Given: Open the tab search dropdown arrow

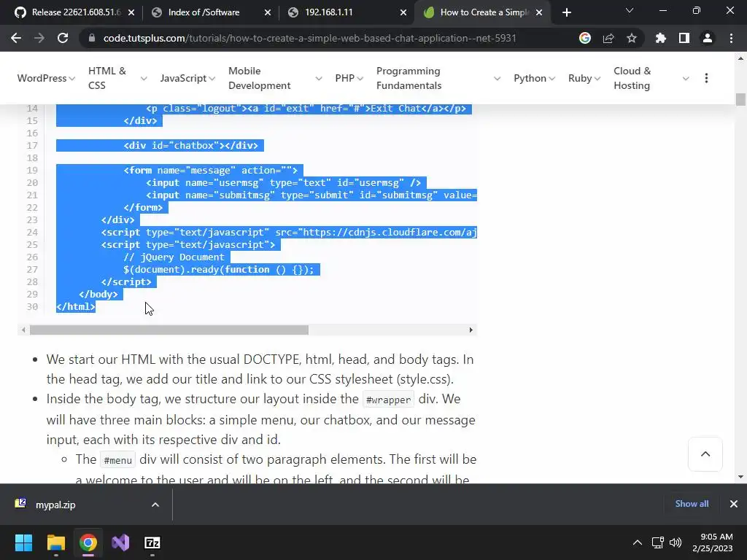Looking at the screenshot, I should coord(630,10).
